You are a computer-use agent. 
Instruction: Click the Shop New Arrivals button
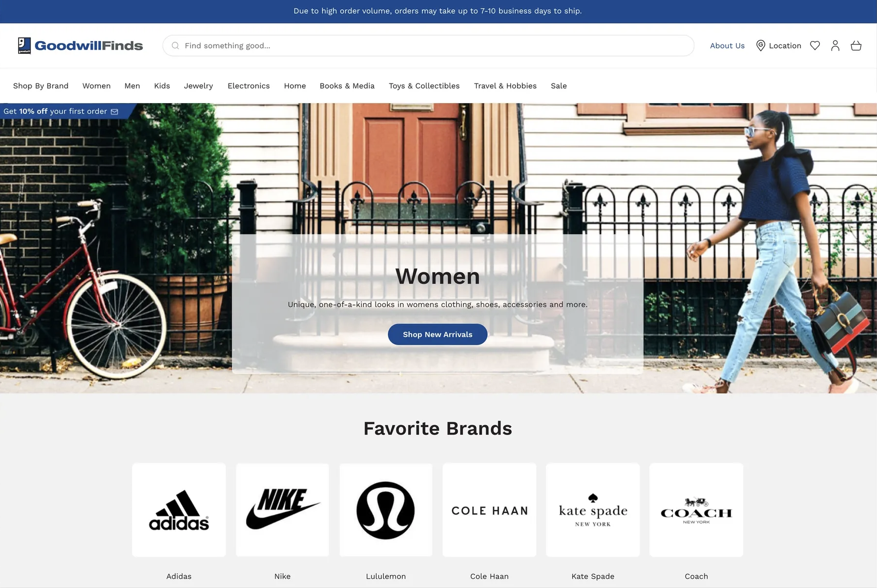(x=438, y=335)
